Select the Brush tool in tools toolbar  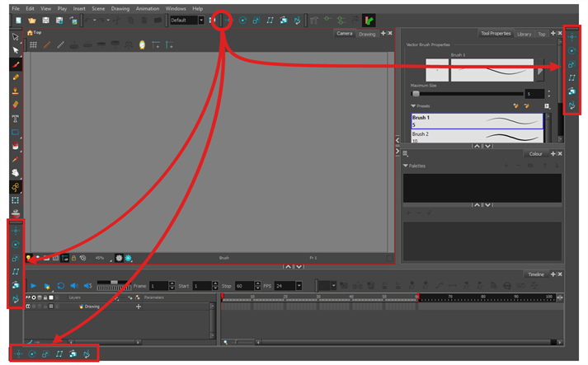click(16, 63)
